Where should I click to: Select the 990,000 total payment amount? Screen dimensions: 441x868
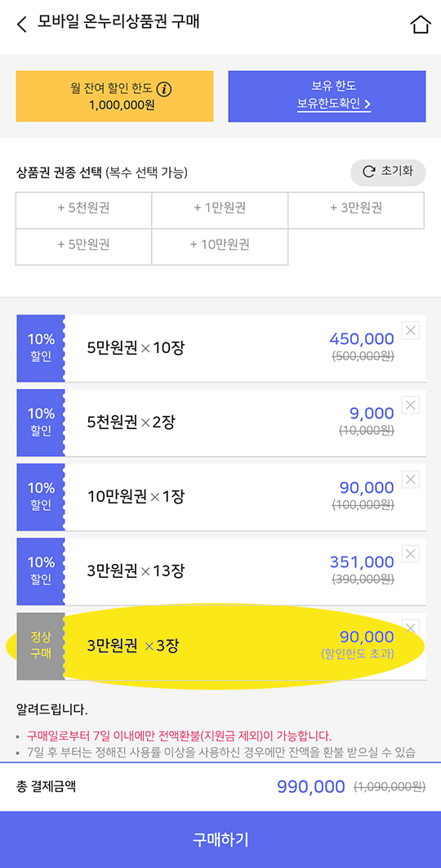[x=310, y=786]
